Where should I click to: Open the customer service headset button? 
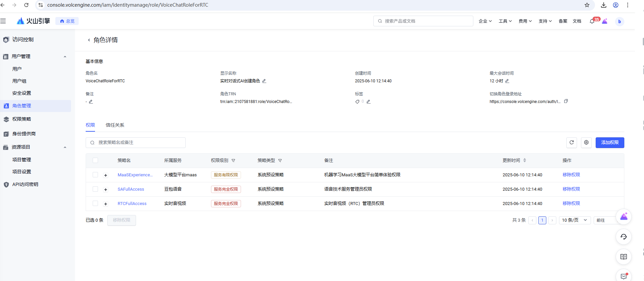[x=624, y=237]
